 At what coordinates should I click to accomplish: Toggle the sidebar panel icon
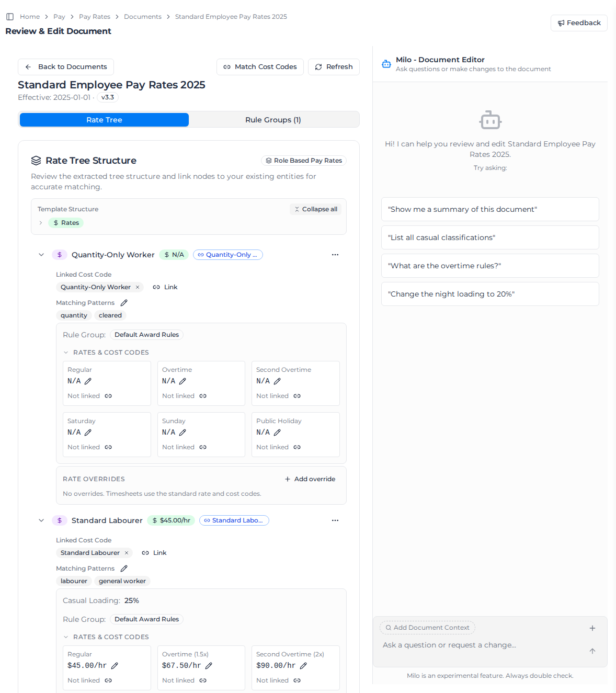pyautogui.click(x=10, y=17)
